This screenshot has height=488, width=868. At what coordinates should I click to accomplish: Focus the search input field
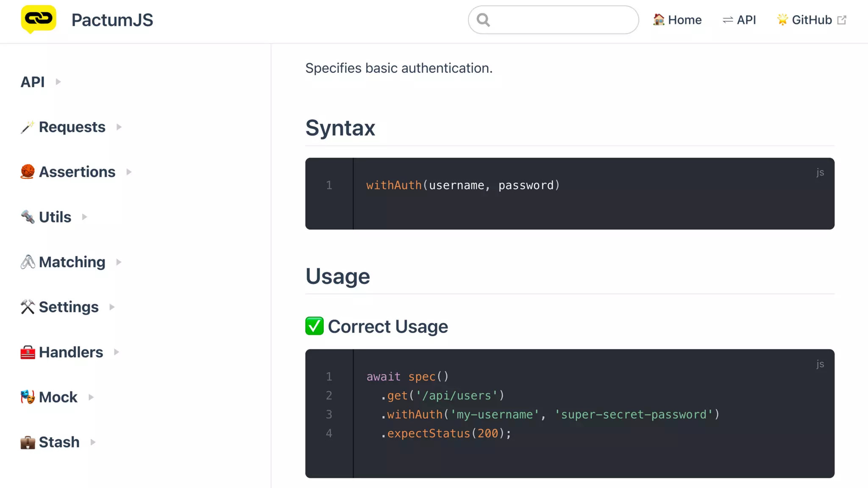click(564, 20)
